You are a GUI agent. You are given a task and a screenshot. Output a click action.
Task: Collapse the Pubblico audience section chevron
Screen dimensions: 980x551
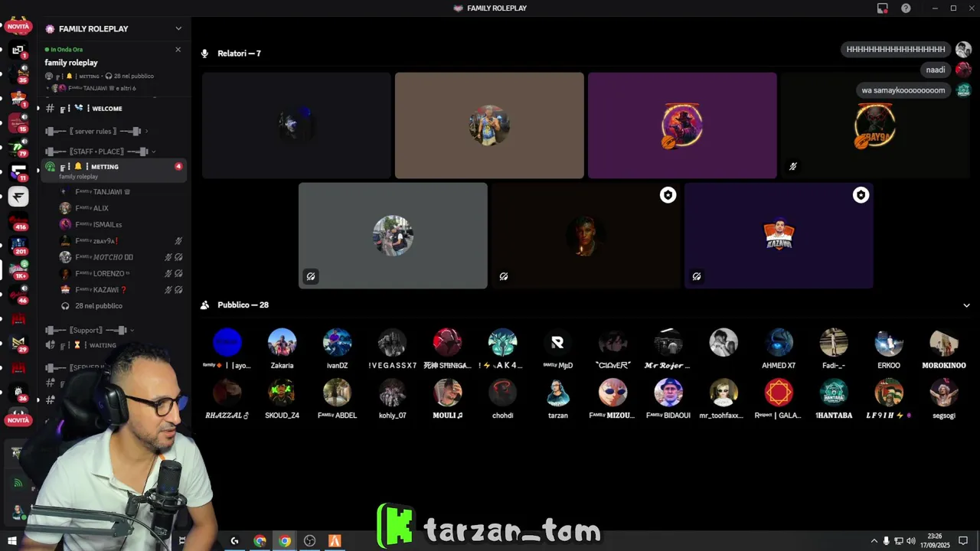pos(966,305)
